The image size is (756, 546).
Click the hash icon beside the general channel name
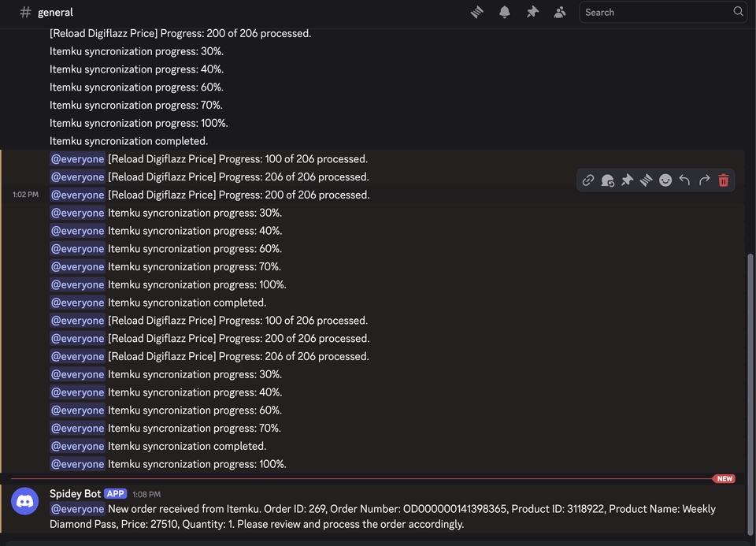(25, 12)
